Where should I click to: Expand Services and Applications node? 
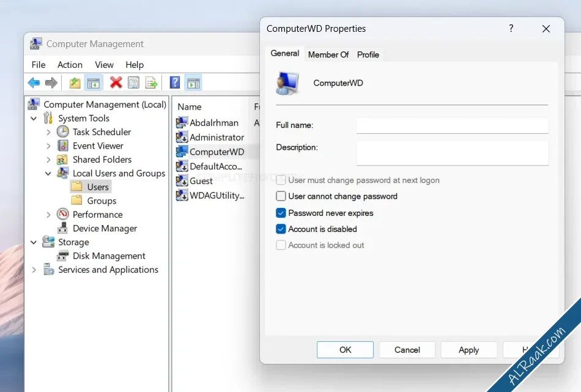[34, 270]
